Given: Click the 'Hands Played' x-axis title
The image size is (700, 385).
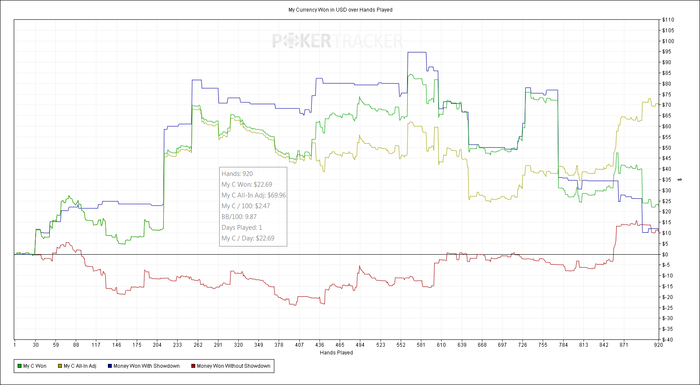Looking at the screenshot, I should (x=336, y=353).
